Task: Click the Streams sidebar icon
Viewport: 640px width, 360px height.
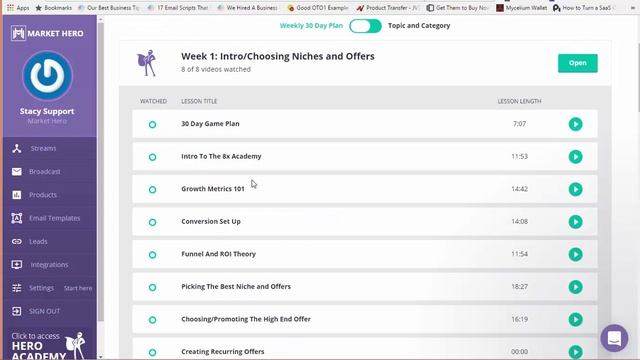Action: [17, 149]
